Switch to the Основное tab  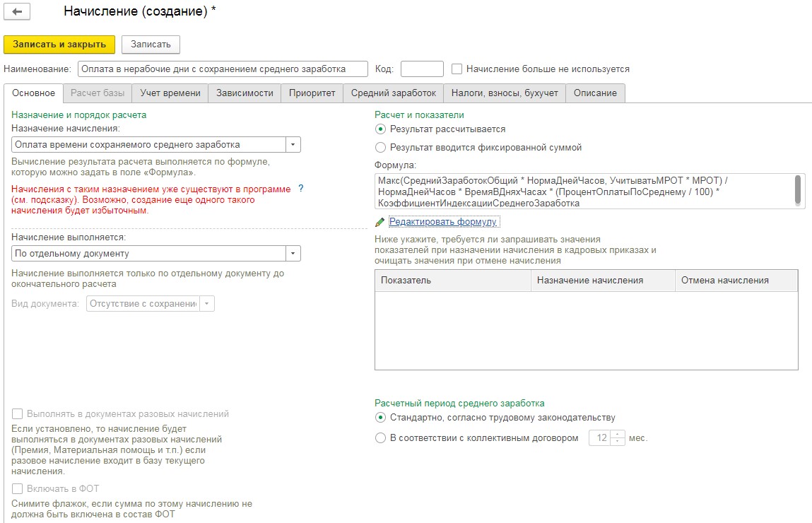tap(34, 93)
